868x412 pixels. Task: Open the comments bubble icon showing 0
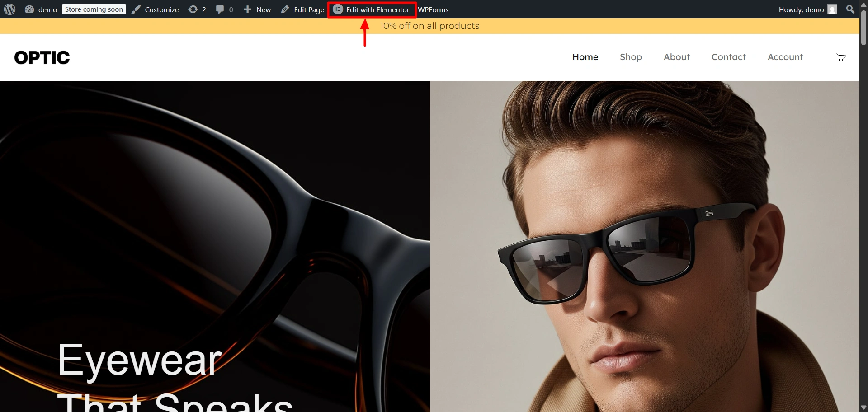(225, 9)
